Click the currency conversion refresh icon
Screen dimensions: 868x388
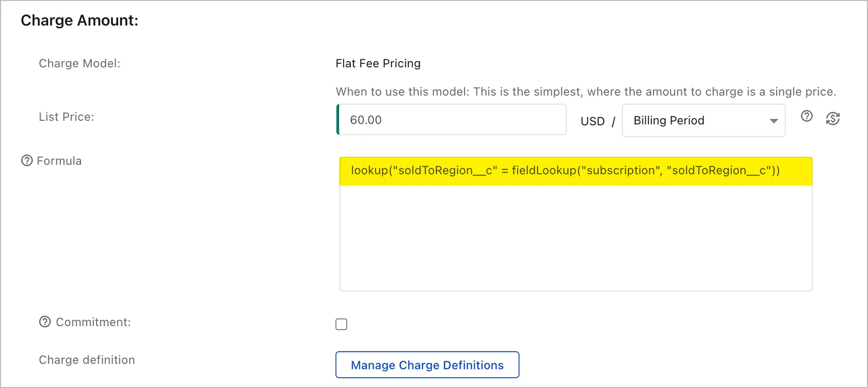tap(833, 118)
